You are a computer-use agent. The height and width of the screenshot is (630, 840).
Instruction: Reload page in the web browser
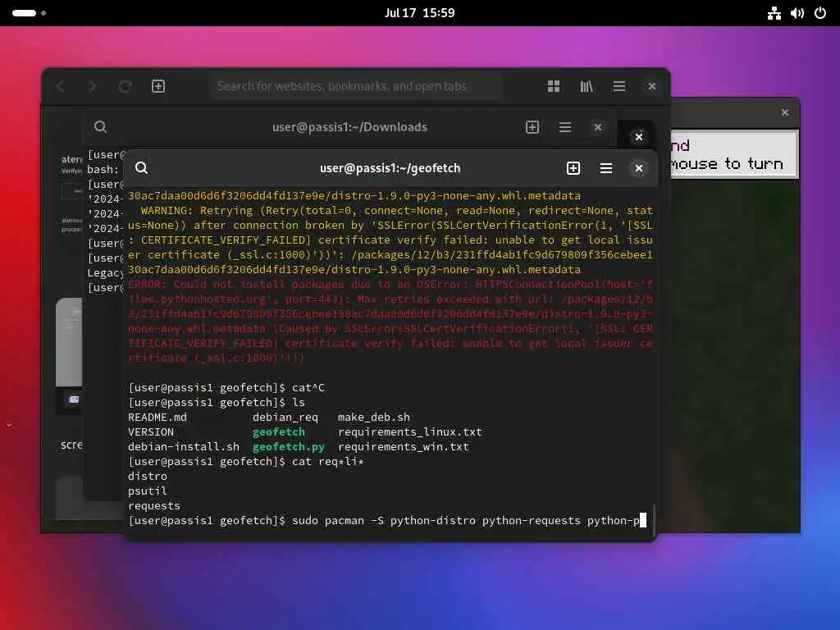pos(126,86)
